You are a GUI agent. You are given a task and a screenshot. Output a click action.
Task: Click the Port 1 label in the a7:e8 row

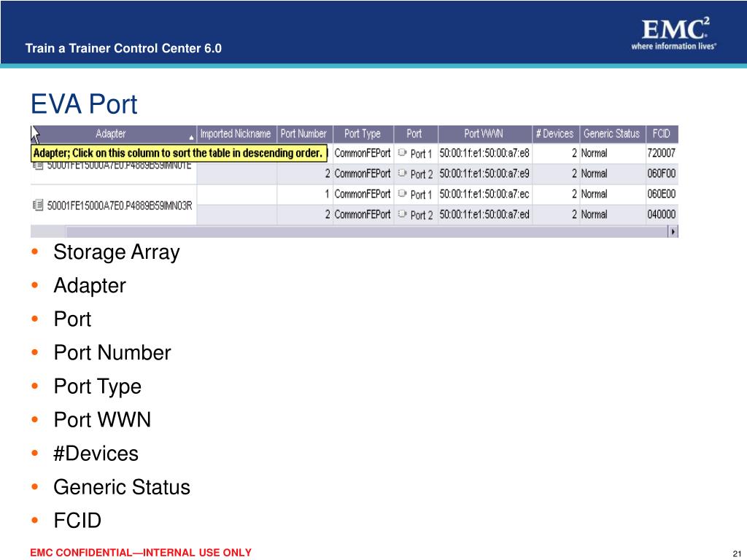pyautogui.click(x=421, y=154)
